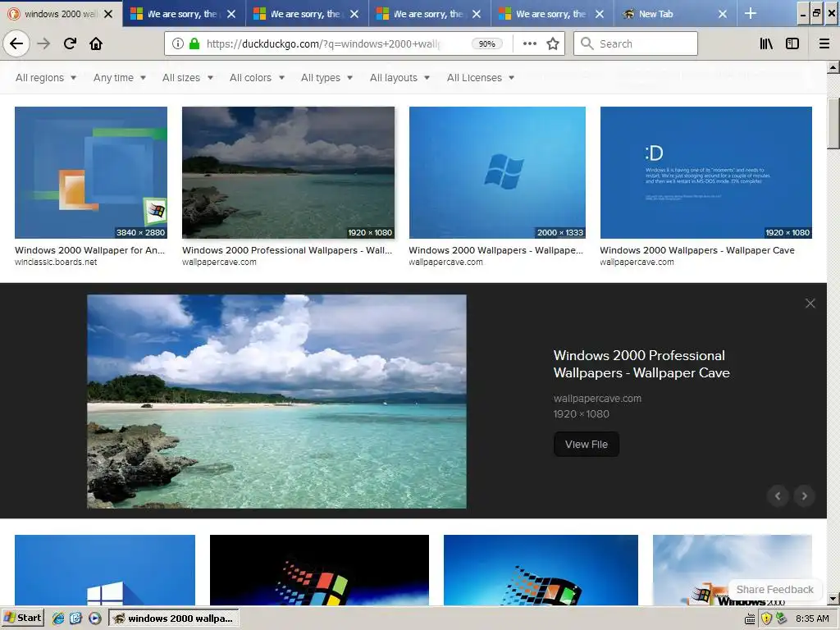Bookmark this page with the star
The height and width of the screenshot is (630, 840).
553,44
